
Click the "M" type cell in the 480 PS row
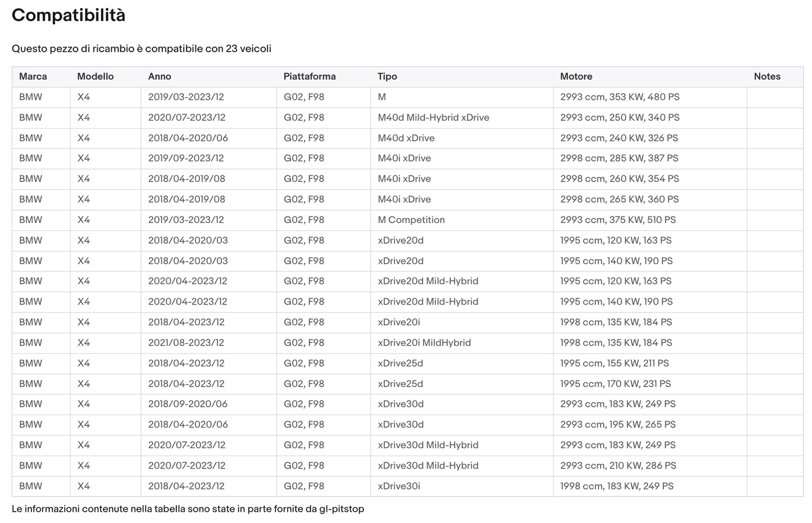pyautogui.click(x=382, y=97)
